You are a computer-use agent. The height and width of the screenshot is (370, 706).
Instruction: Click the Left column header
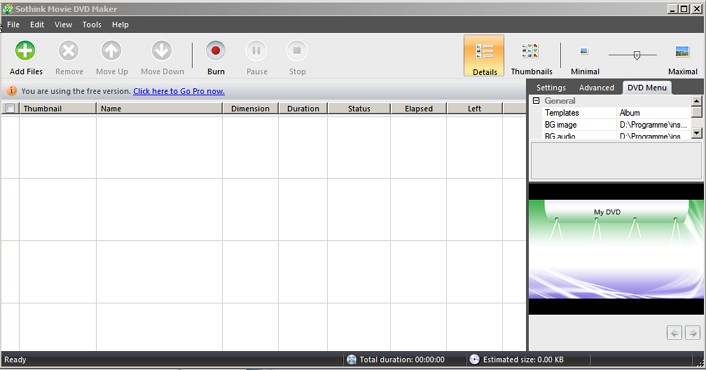(474, 108)
